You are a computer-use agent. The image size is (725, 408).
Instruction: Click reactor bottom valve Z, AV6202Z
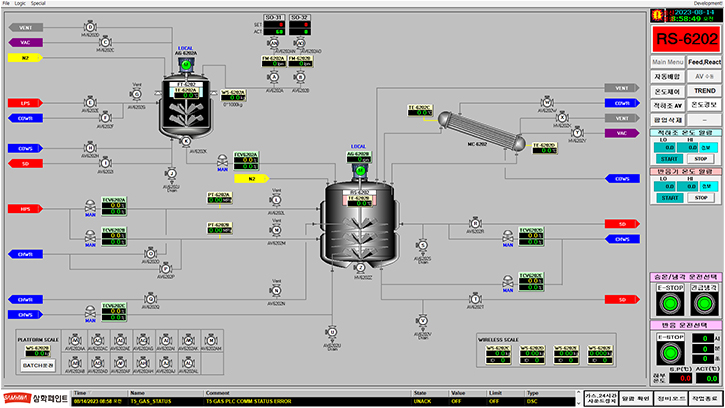pos(361,268)
